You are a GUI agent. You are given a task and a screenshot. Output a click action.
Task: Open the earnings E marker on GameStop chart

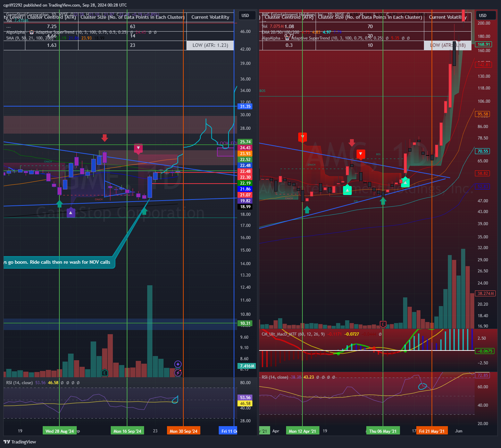pyautogui.click(x=105, y=373)
